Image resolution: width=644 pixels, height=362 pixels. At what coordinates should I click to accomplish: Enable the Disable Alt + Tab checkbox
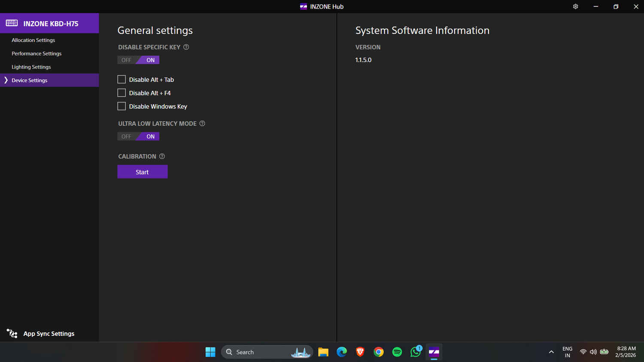[122, 80]
